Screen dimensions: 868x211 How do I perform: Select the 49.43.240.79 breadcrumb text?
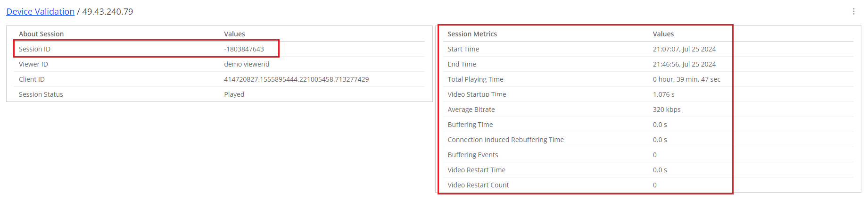coord(107,11)
